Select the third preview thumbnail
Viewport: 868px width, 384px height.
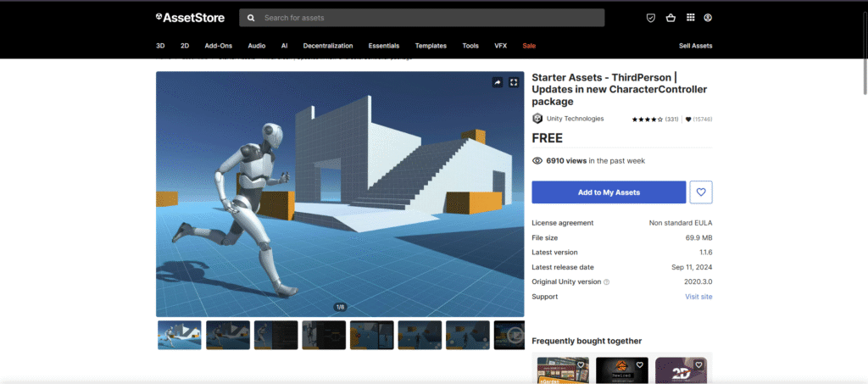tap(275, 335)
